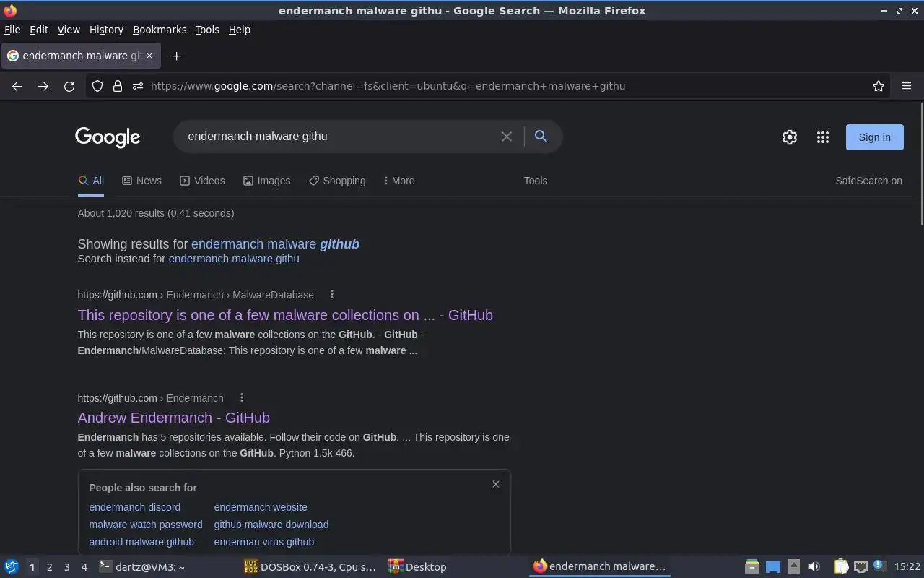The height and width of the screenshot is (578, 924).
Task: Switch to the DOSBox 0.74-3 window in the taskbar
Action: [310, 566]
